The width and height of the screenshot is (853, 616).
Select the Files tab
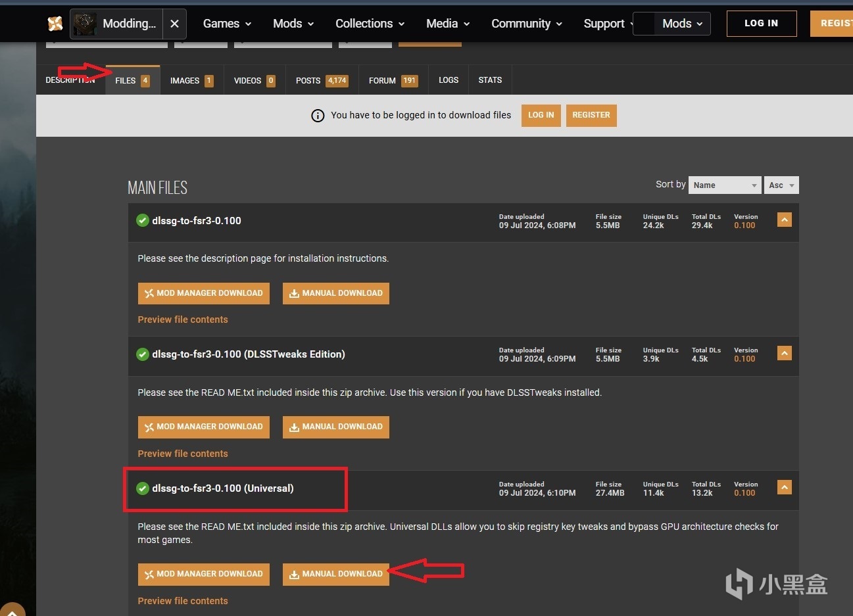(132, 80)
